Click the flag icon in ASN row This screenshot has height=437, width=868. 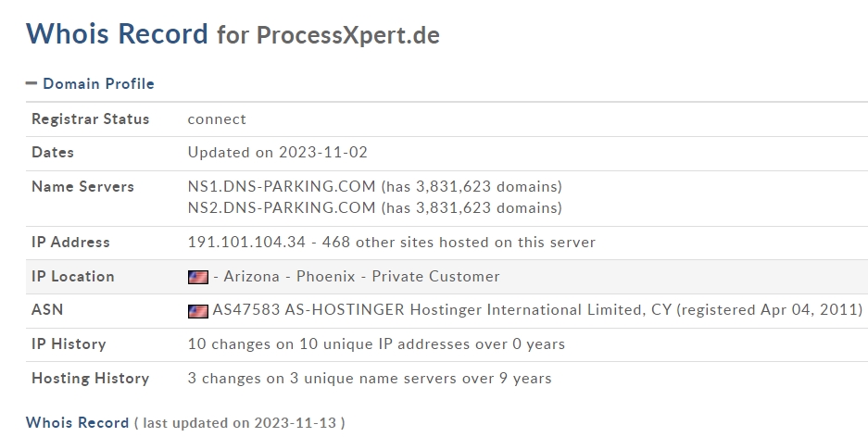[198, 311]
